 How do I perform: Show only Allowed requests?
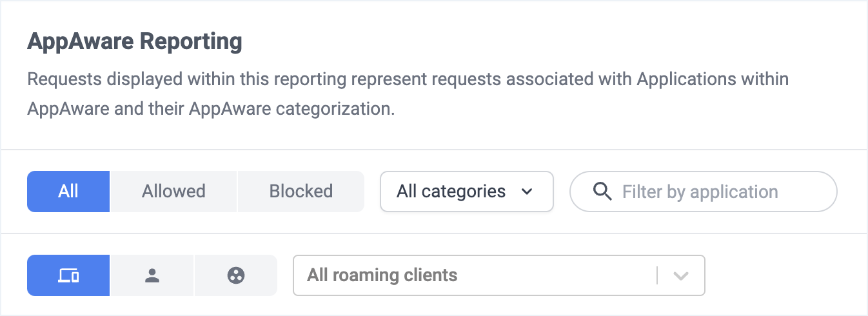coord(173,192)
